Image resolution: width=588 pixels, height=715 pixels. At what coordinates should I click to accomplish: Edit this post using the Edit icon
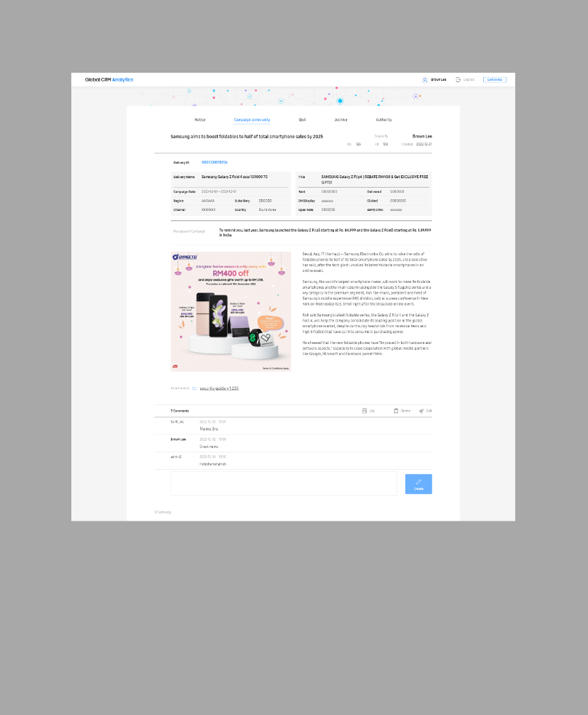[x=426, y=411]
